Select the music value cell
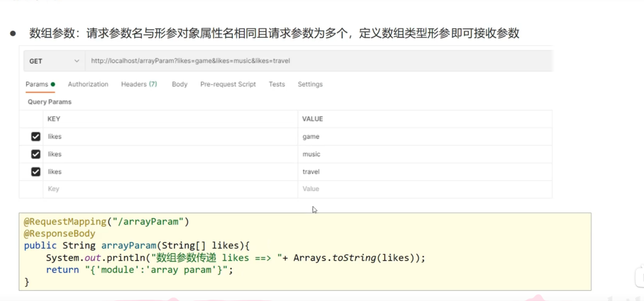Screen dimensions: 644x301 pyautogui.click(x=311, y=154)
